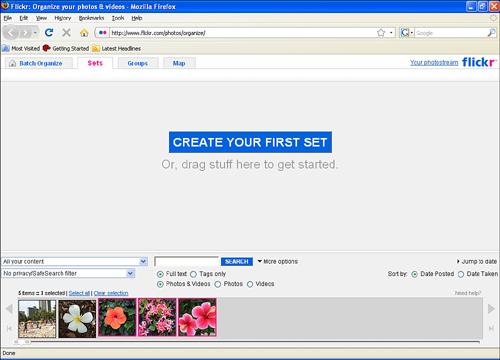Viewport: 500px width, 360px height.
Task: Open the Firefox Home page icon
Action: point(84,32)
